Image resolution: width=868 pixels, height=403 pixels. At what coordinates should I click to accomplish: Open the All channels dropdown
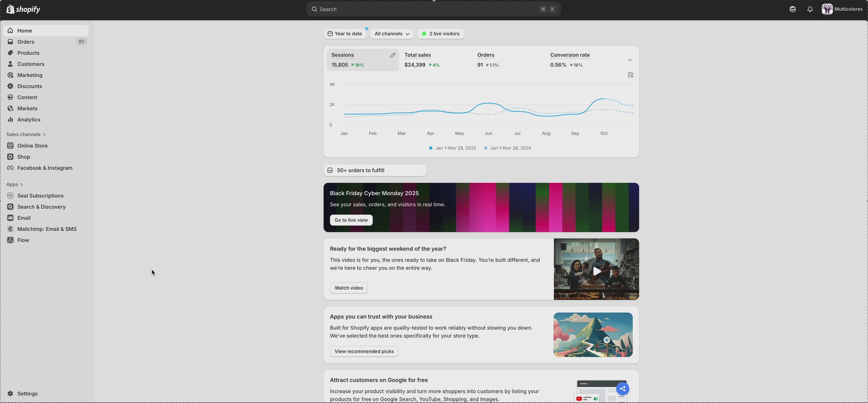coord(392,34)
